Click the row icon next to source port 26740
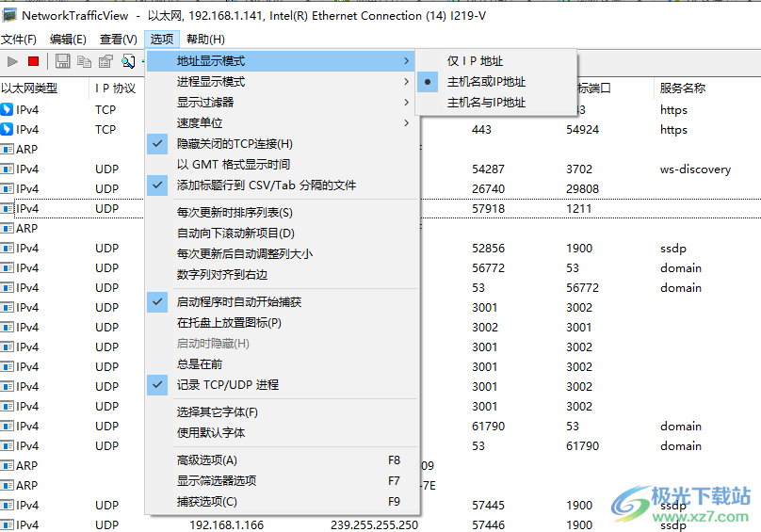 pos(7,188)
